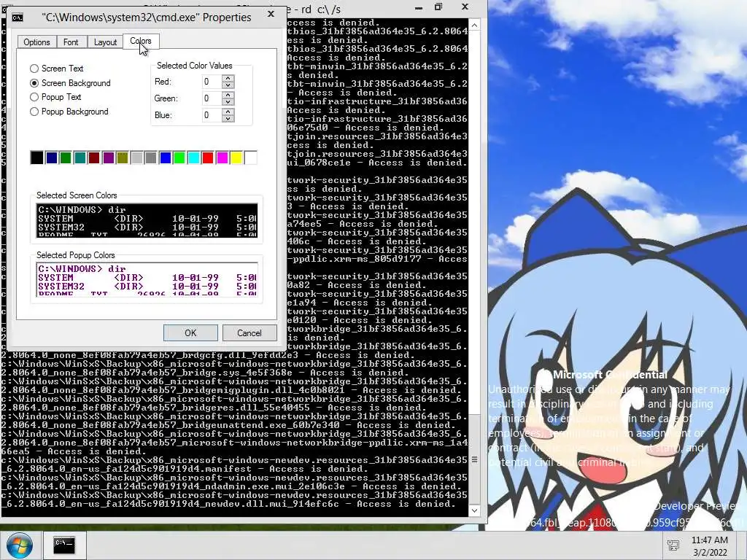
Task: Pick the magenta color swatch
Action: (x=222, y=157)
